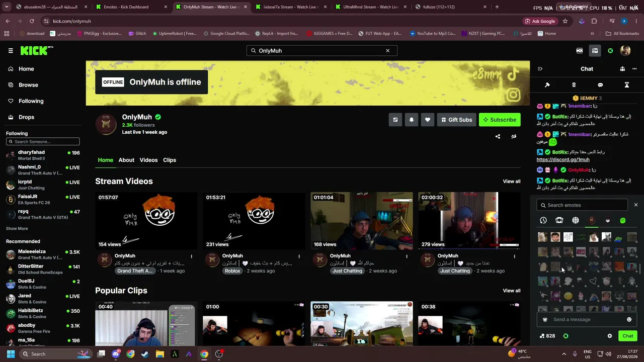Toggle the hide eye-slash icon
Screen dimensions: 644x362
point(514,136)
